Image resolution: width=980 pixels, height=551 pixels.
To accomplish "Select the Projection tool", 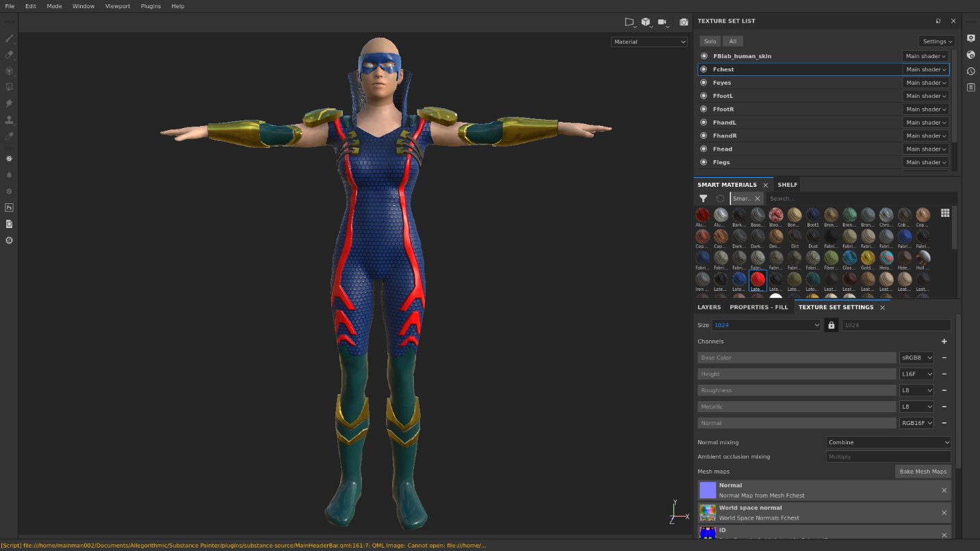I will coord(10,71).
